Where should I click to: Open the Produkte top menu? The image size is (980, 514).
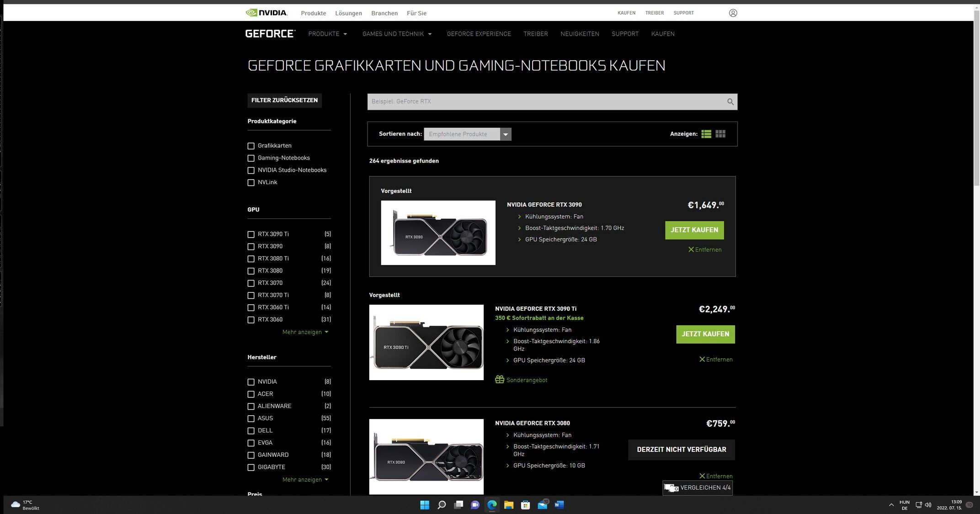[314, 13]
